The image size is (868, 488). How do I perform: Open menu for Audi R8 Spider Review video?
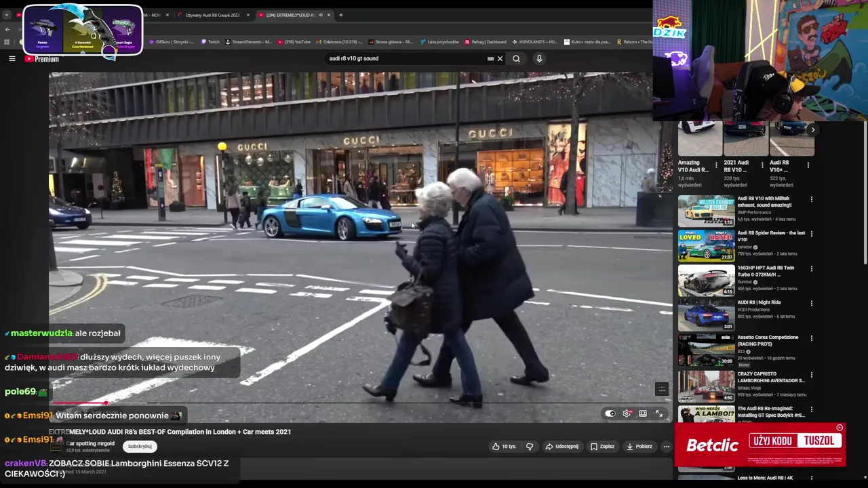[811, 235]
